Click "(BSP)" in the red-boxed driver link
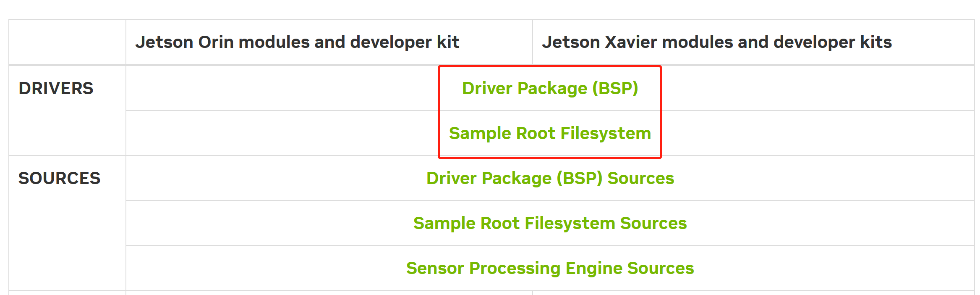 [x=615, y=88]
